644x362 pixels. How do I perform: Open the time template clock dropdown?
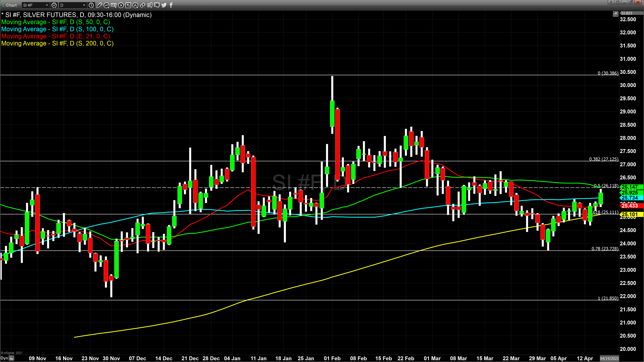point(92,5)
